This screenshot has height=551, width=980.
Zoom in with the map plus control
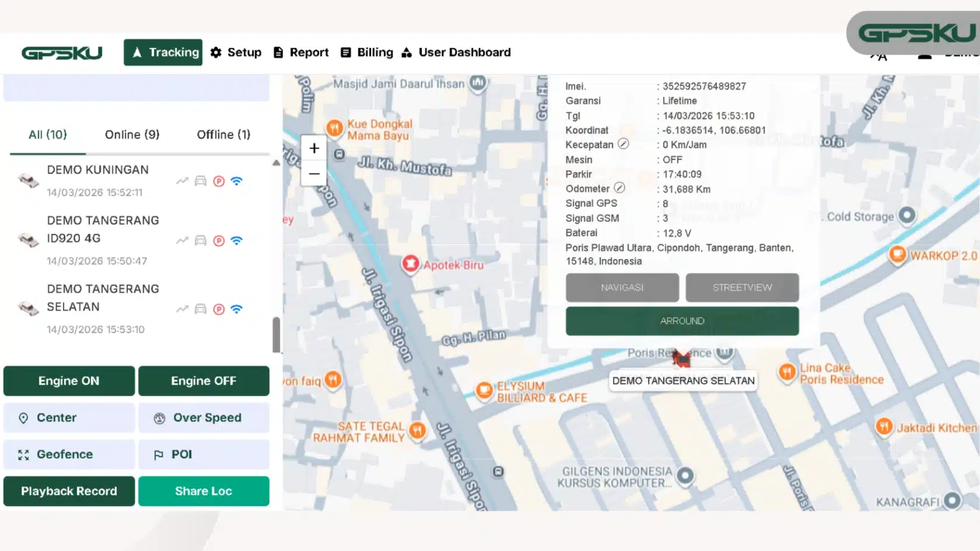click(x=314, y=148)
